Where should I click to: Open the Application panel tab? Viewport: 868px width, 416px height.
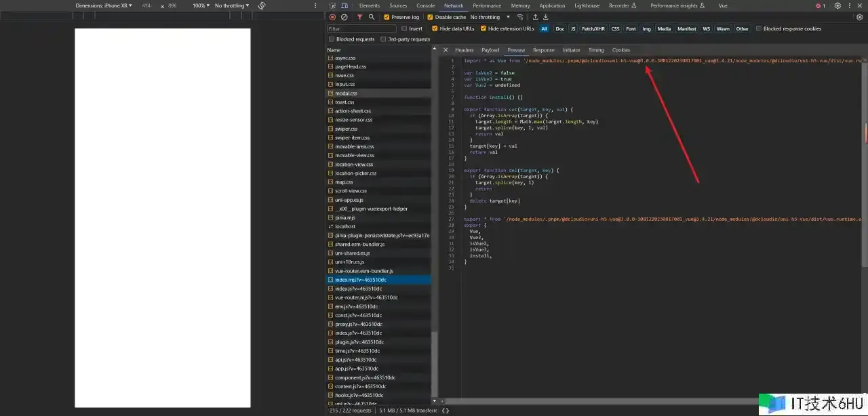coord(552,5)
